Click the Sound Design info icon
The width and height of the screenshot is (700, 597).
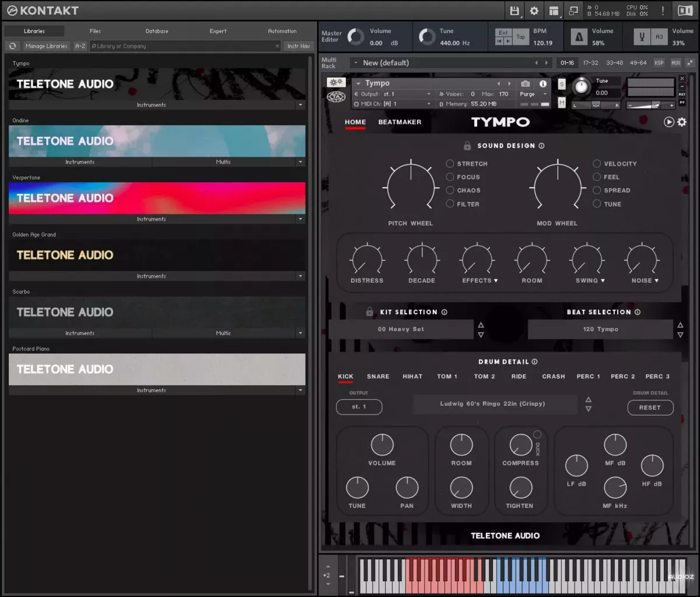click(x=541, y=146)
